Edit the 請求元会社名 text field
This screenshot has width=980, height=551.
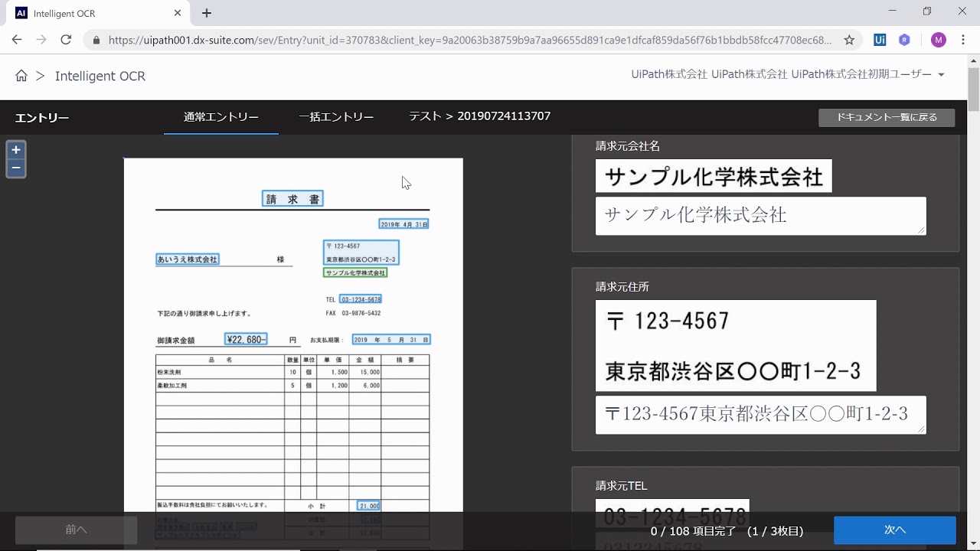[760, 216]
